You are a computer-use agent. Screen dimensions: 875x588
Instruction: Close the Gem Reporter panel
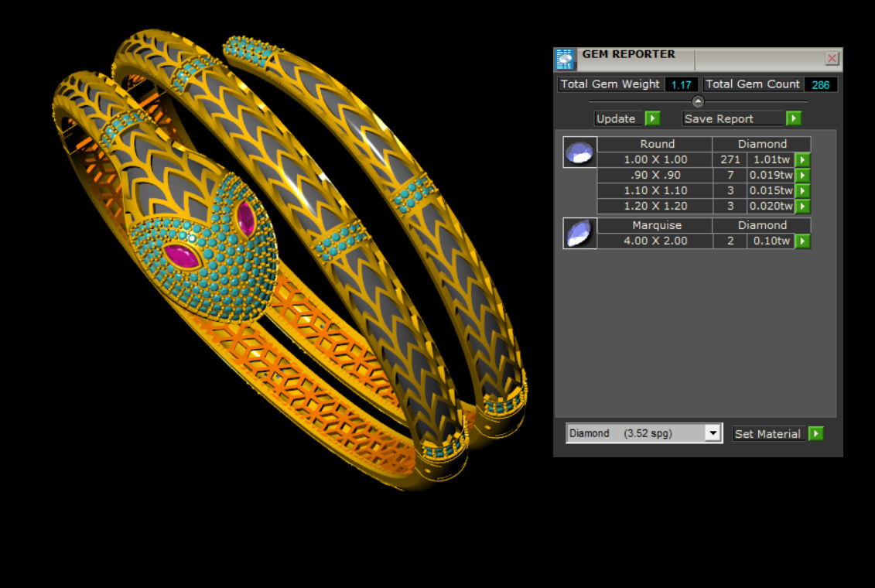(832, 59)
